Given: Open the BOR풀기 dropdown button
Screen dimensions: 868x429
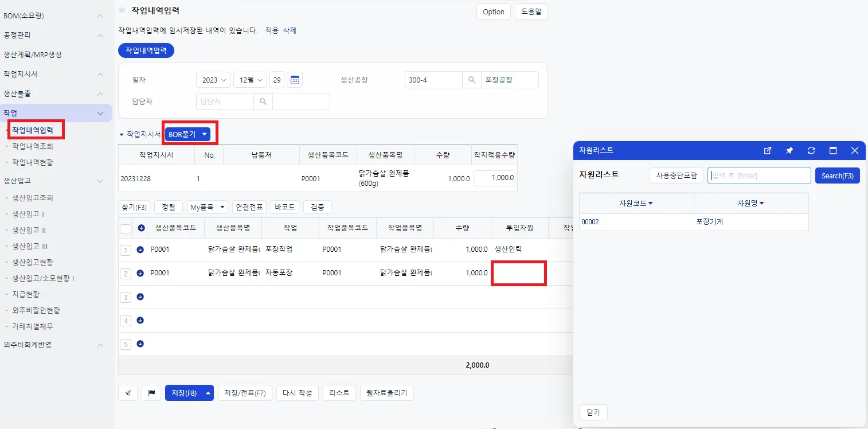Looking at the screenshot, I should tap(187, 134).
